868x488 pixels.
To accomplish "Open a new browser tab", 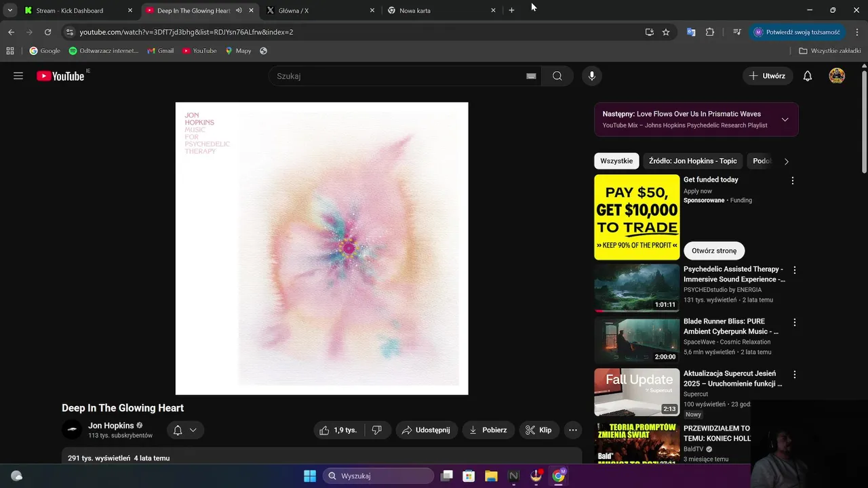I will pos(511,10).
